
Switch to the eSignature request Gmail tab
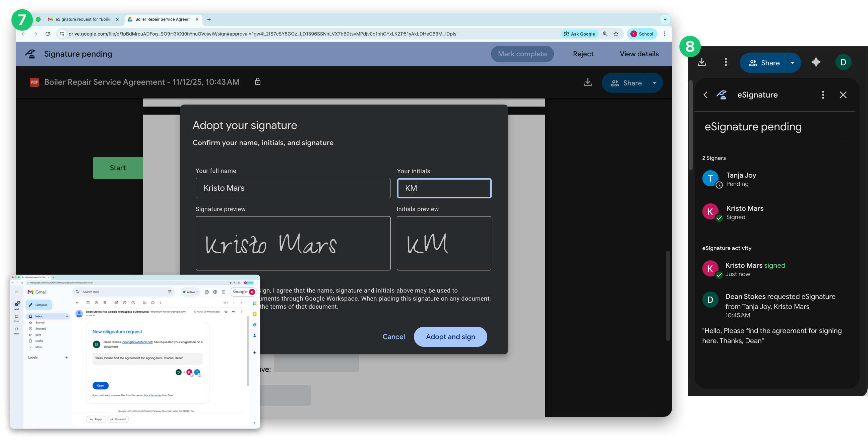82,19
